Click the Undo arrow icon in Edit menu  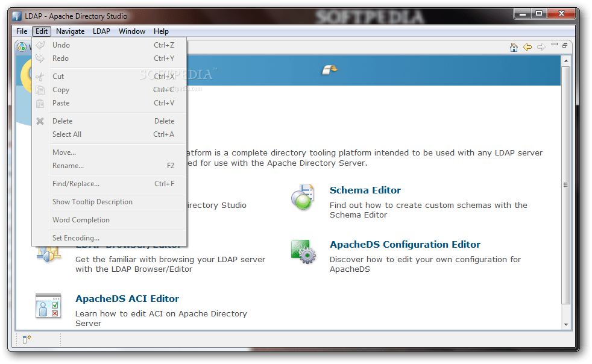pyautogui.click(x=40, y=45)
